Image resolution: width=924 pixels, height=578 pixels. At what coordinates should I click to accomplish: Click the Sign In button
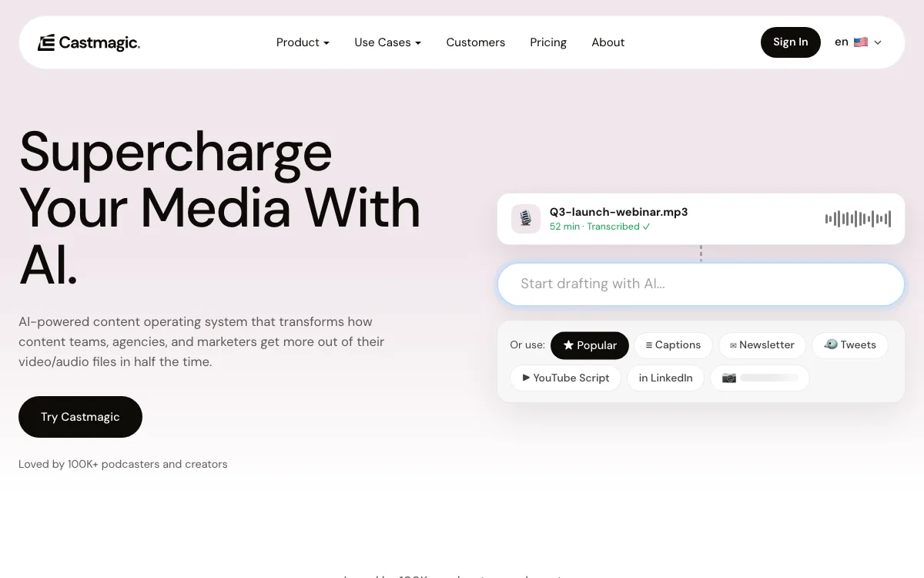(791, 42)
